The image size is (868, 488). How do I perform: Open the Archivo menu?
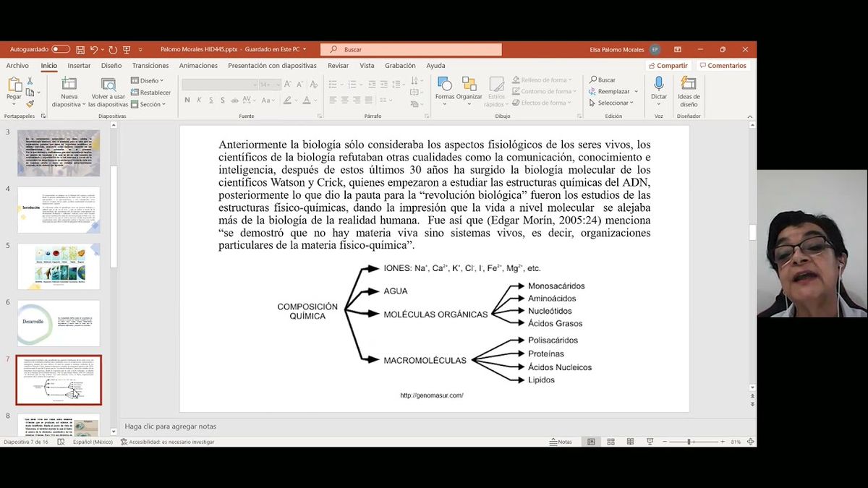(17, 66)
